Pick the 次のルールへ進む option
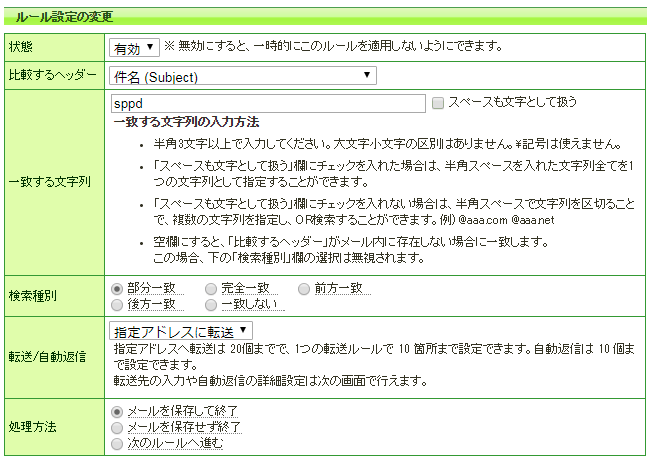 click(x=118, y=442)
